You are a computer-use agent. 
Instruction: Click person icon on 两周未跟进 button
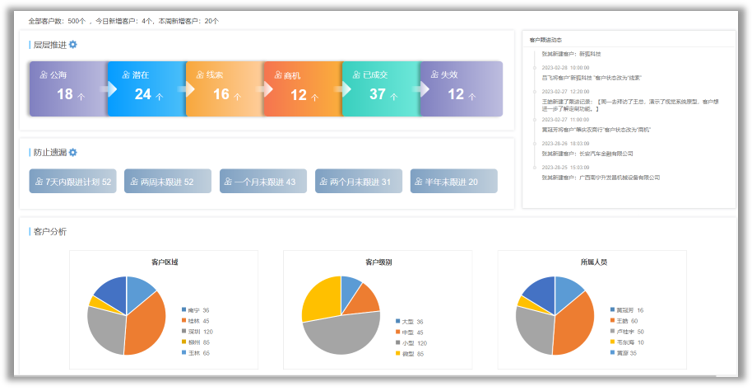[x=134, y=182]
